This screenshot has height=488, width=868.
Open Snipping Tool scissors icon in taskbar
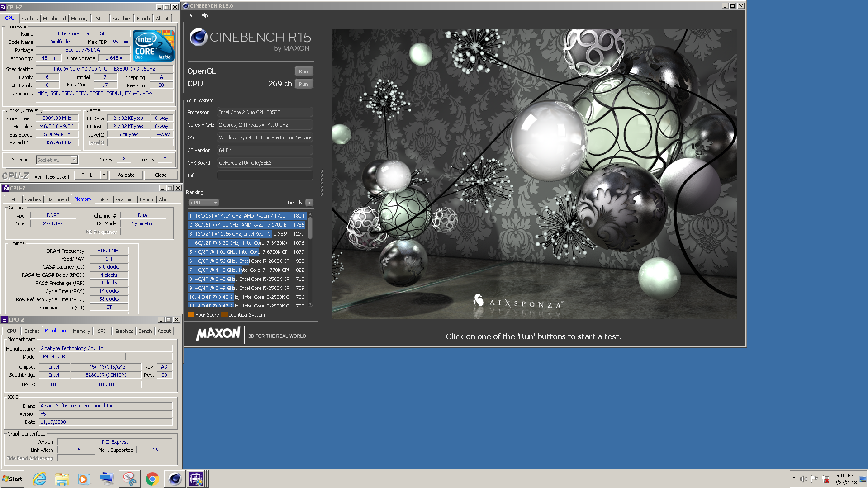click(x=129, y=479)
